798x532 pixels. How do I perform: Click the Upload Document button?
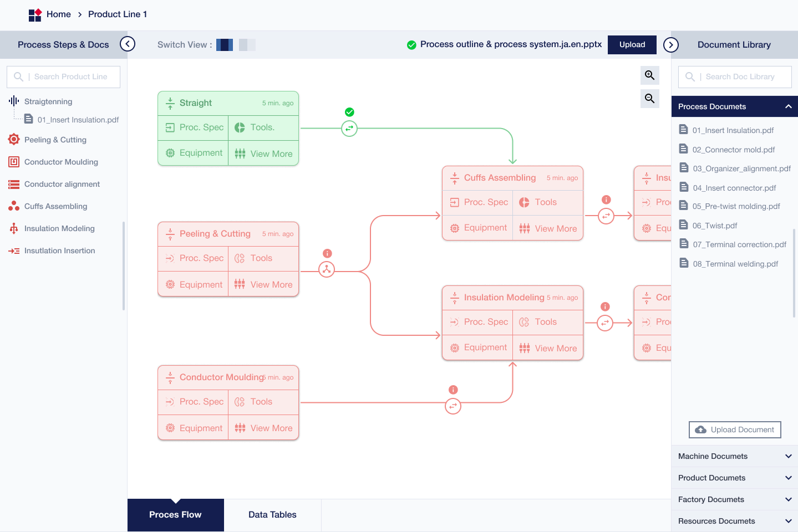pyautogui.click(x=735, y=429)
